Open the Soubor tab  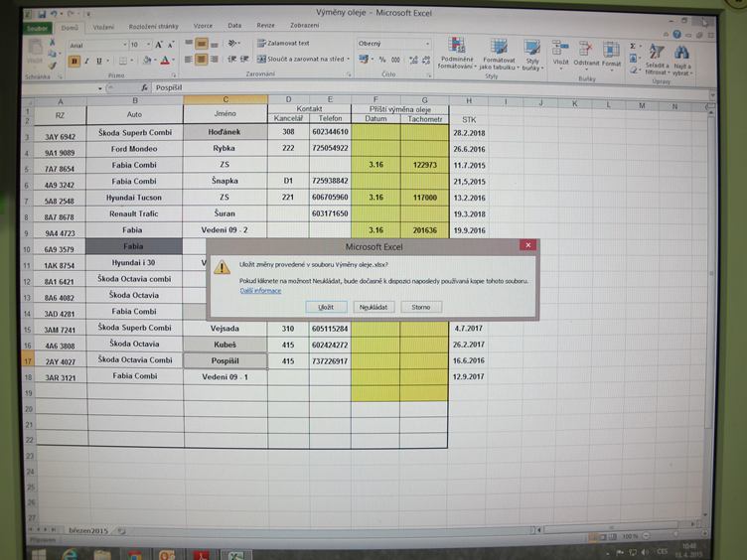[x=37, y=28]
